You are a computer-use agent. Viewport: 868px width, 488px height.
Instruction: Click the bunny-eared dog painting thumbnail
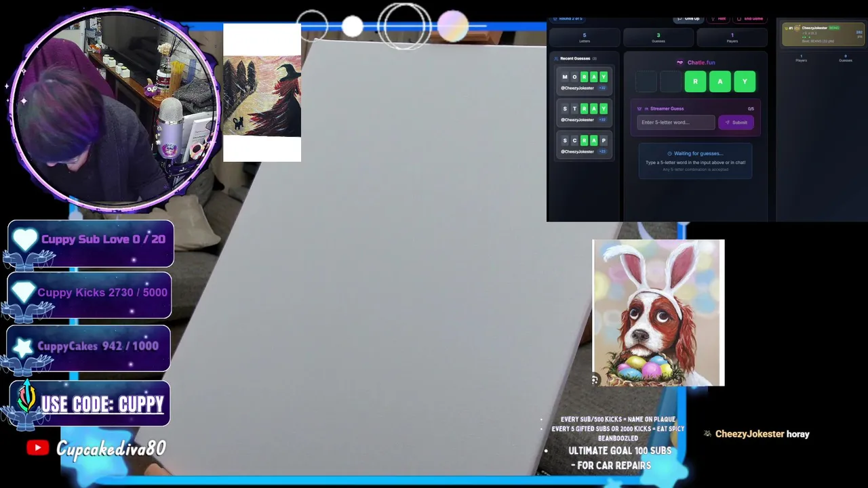point(658,312)
